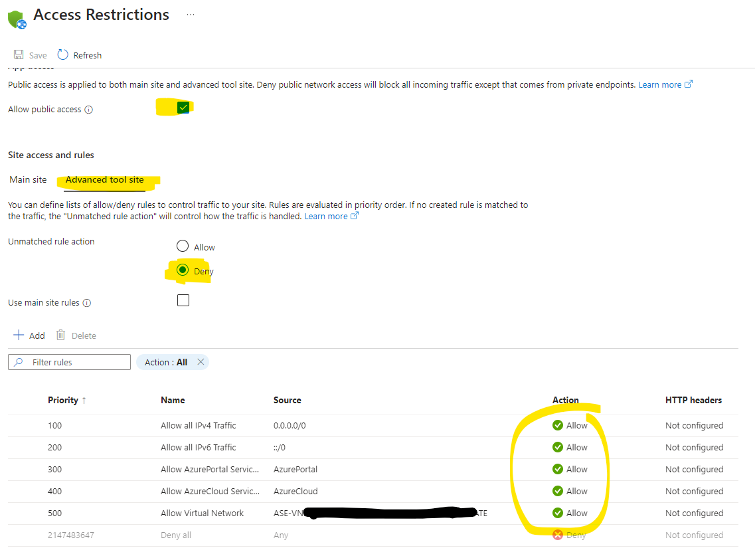Image resolution: width=755 pixels, height=560 pixels.
Task: Click the search magnifier icon in Filter rules
Action: (19, 361)
